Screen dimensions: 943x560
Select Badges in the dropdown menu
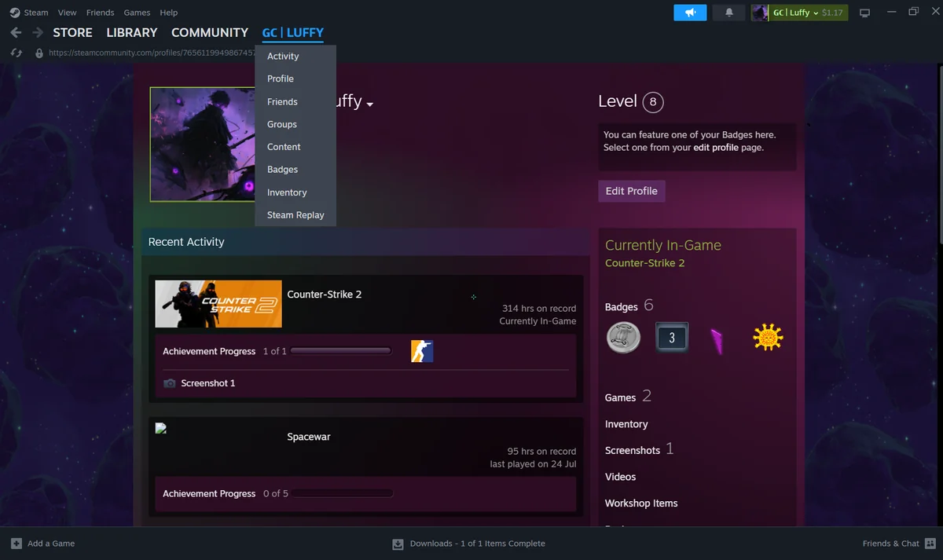295,170
